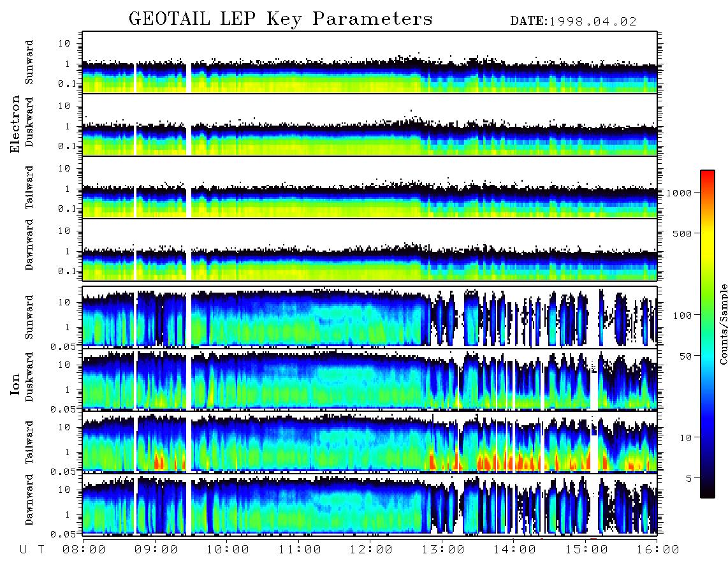Click the Ion Sunward spectrogram panel
Image resolution: width=728 pixels, height=561 pixels.
(370, 317)
